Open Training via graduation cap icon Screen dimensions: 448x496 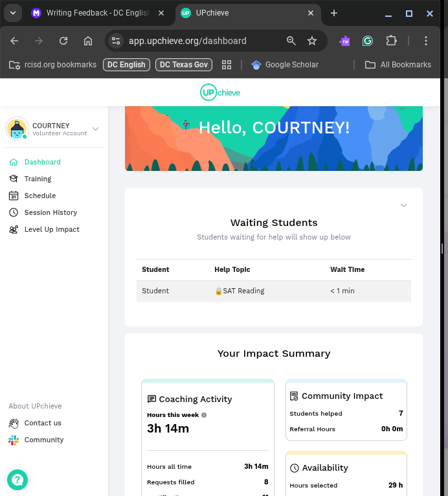[13, 179]
